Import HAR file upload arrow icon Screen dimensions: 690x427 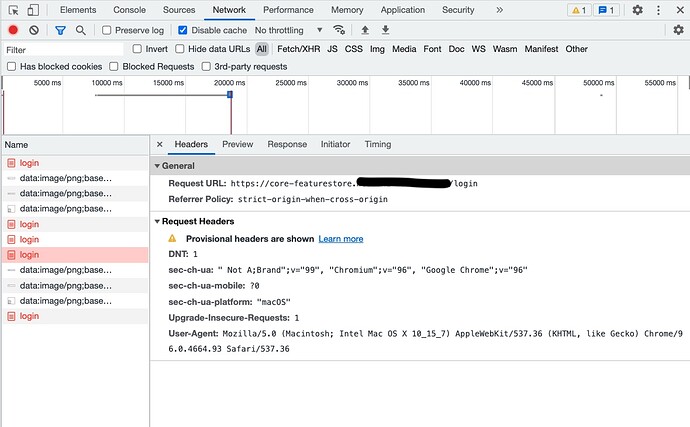[365, 30]
